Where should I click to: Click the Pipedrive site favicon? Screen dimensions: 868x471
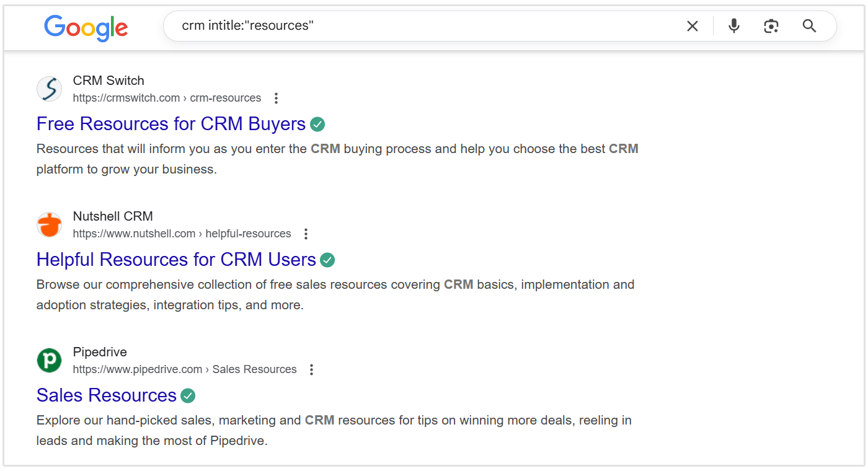coord(49,360)
